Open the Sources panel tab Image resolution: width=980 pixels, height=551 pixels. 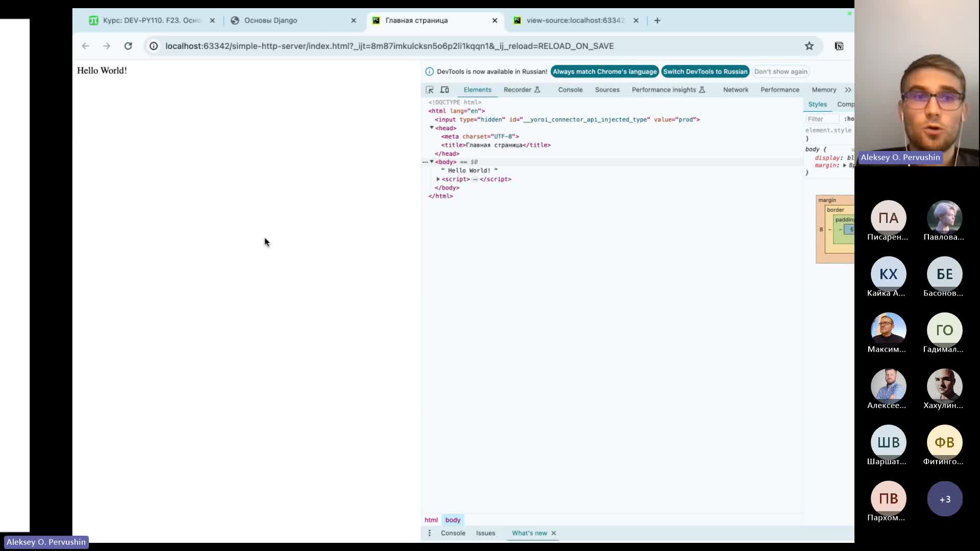pos(607,90)
